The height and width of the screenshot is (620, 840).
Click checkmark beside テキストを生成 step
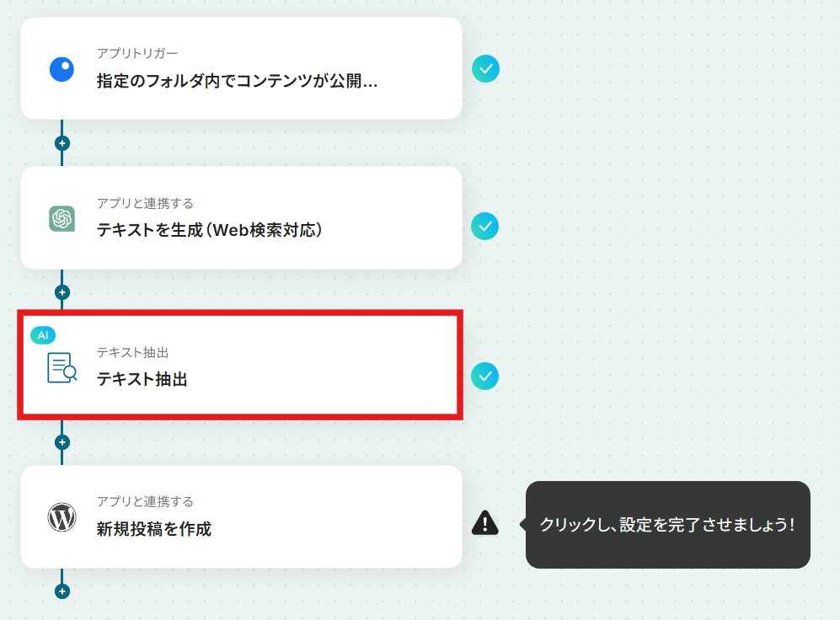click(484, 227)
